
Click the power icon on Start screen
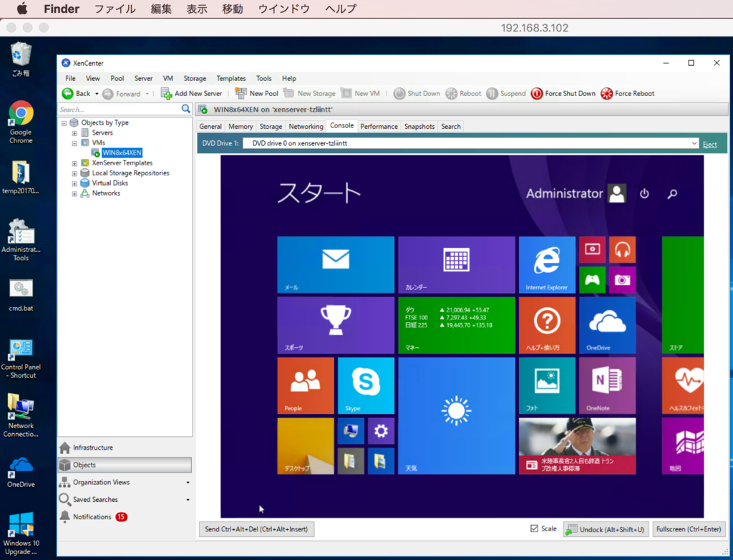(645, 193)
